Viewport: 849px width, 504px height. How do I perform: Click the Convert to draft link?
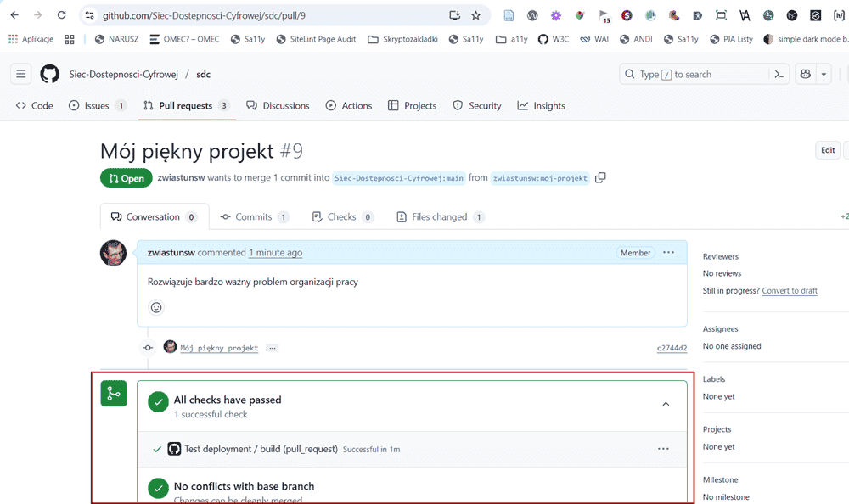point(789,290)
